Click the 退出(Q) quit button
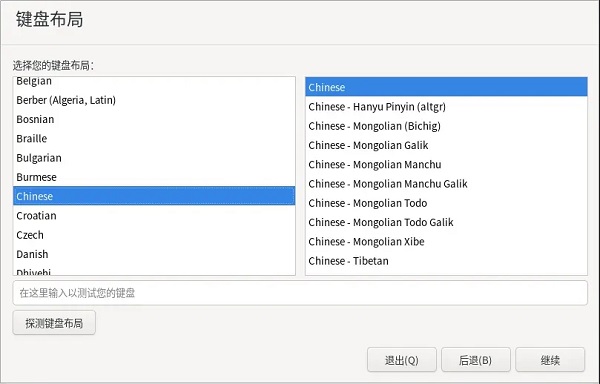Viewport: 600px width, 384px height. [402, 360]
